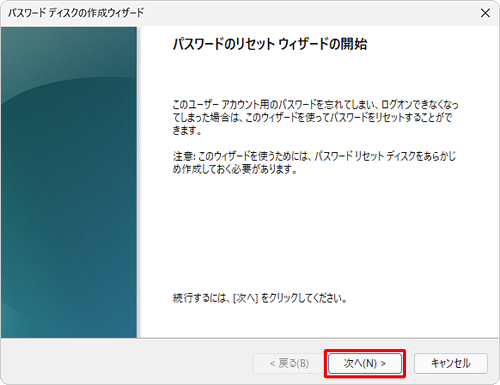The width and height of the screenshot is (500, 385).
Task: Click the 次へ(N) > button
Action: click(365, 363)
